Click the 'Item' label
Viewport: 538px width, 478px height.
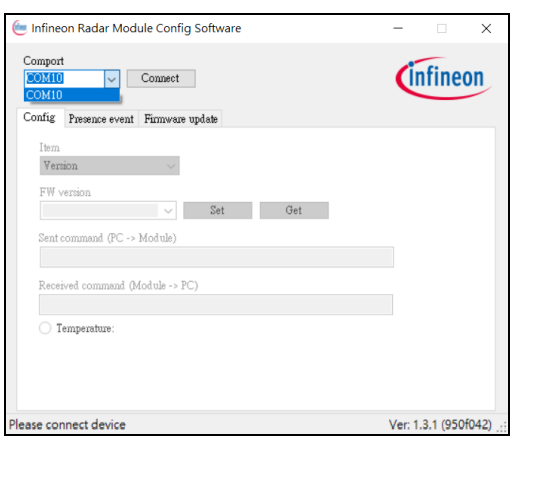coord(49,148)
